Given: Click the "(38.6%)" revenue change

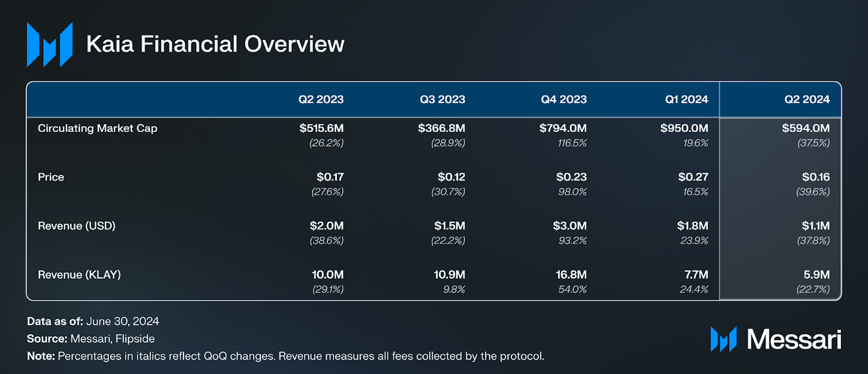Looking at the screenshot, I should click(327, 240).
